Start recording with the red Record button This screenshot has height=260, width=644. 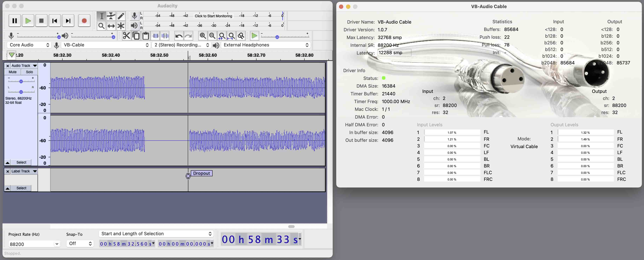click(x=84, y=21)
